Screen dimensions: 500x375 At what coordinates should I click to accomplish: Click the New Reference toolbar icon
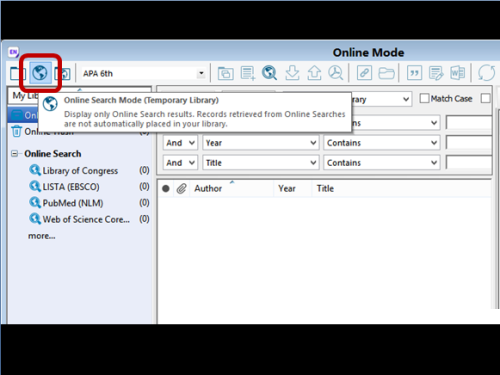tap(248, 73)
